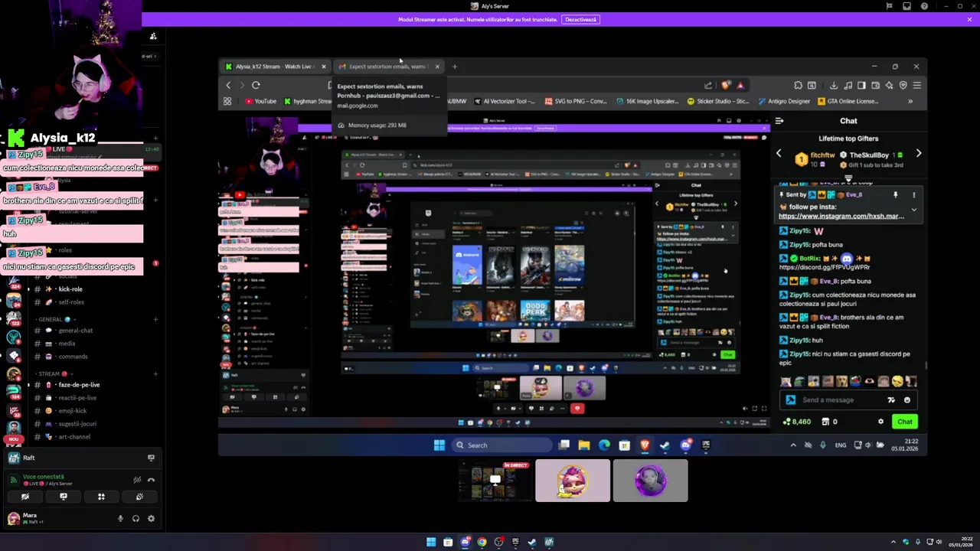This screenshot has width=980, height=551.
Task: Open Chrome from the Windows taskbar
Action: point(482,542)
